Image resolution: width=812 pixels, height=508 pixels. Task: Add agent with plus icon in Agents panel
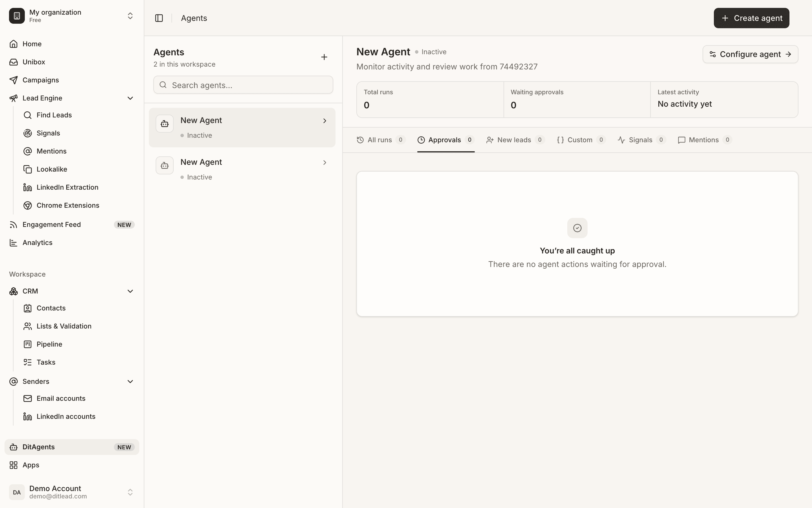(x=324, y=57)
